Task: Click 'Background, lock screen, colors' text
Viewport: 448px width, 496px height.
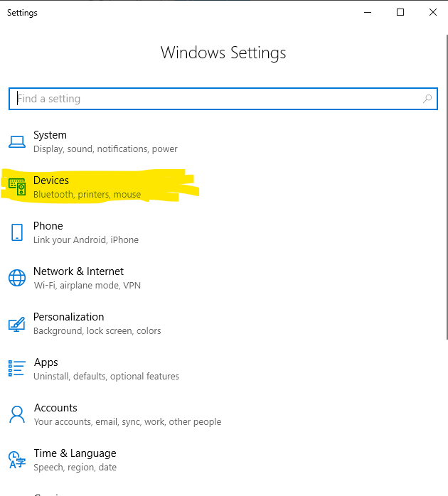Action: [97, 331]
